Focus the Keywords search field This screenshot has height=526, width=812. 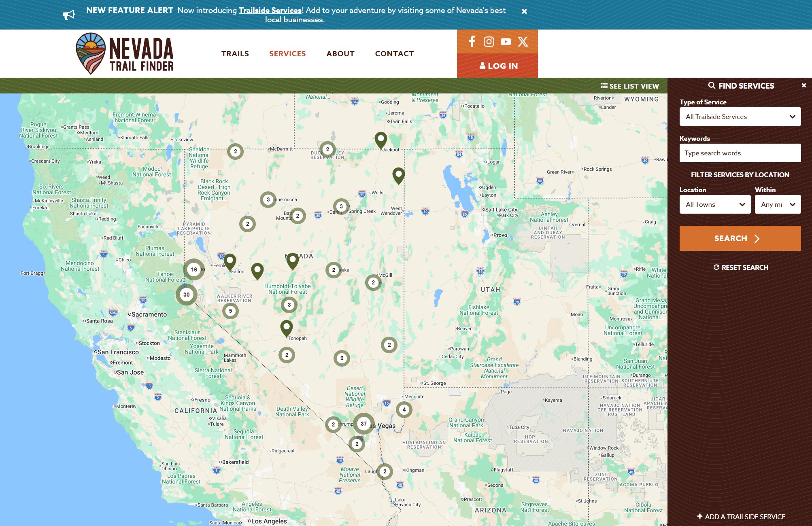740,153
